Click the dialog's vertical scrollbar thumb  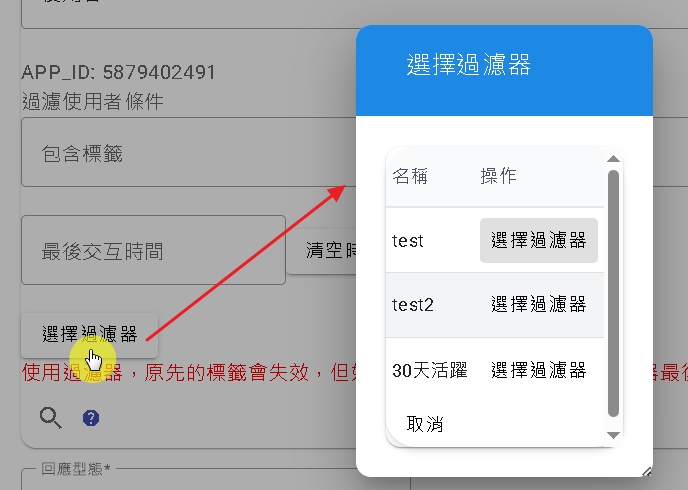[613, 290]
